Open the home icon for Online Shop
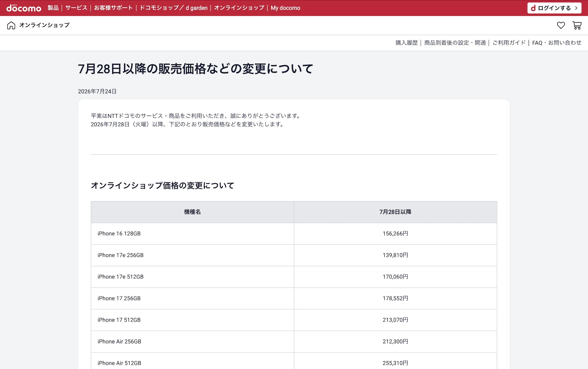This screenshot has height=369, width=588. (x=11, y=25)
